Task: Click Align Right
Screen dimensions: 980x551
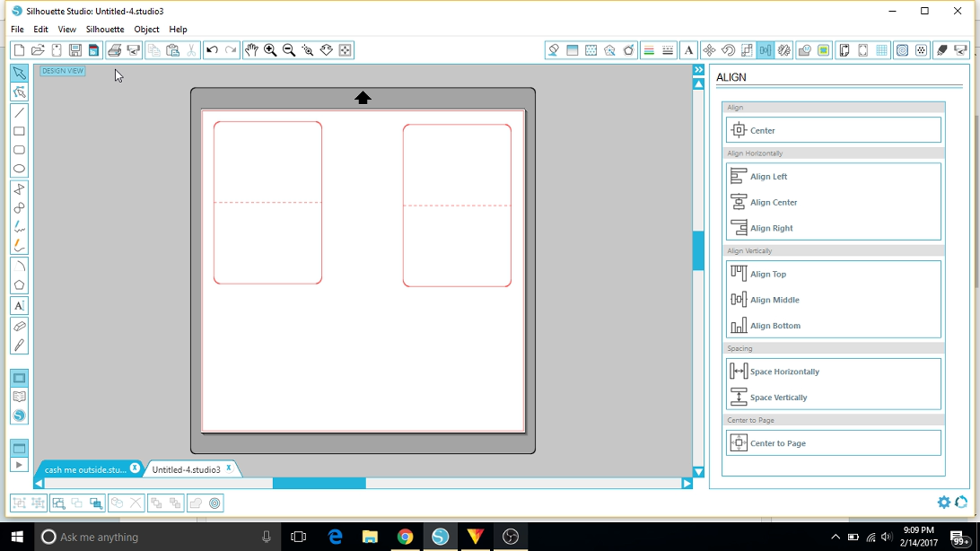Action: 833,227
